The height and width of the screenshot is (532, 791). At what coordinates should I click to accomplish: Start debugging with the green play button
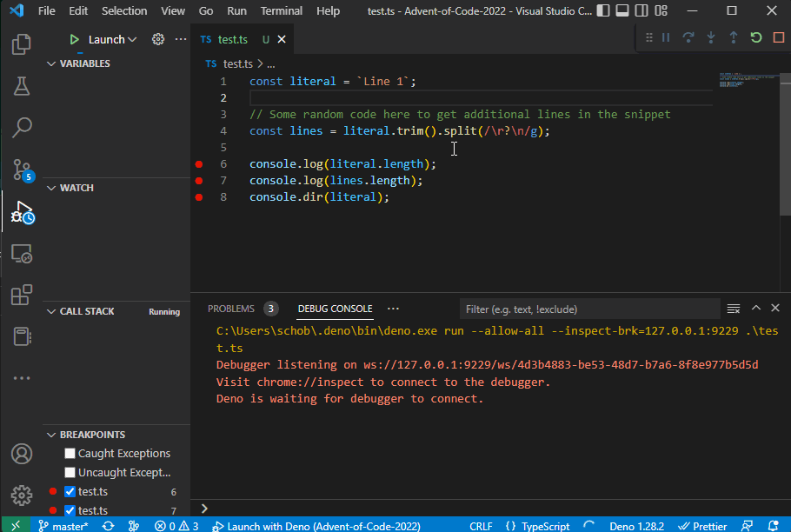pos(74,39)
